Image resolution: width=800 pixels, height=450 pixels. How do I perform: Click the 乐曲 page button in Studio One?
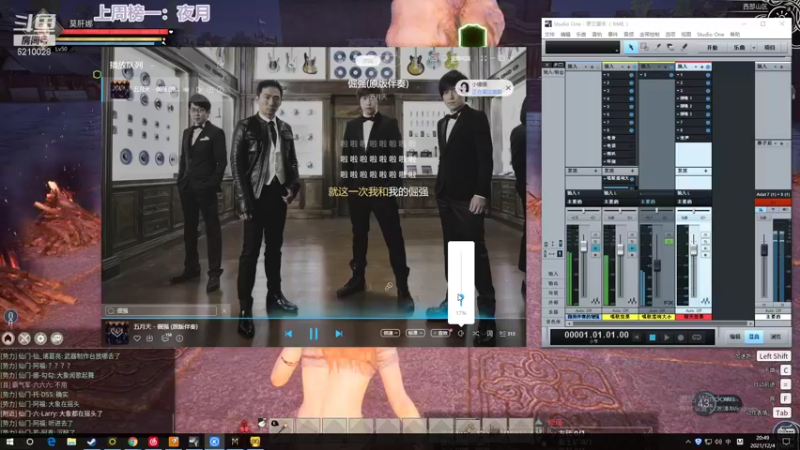(x=738, y=47)
